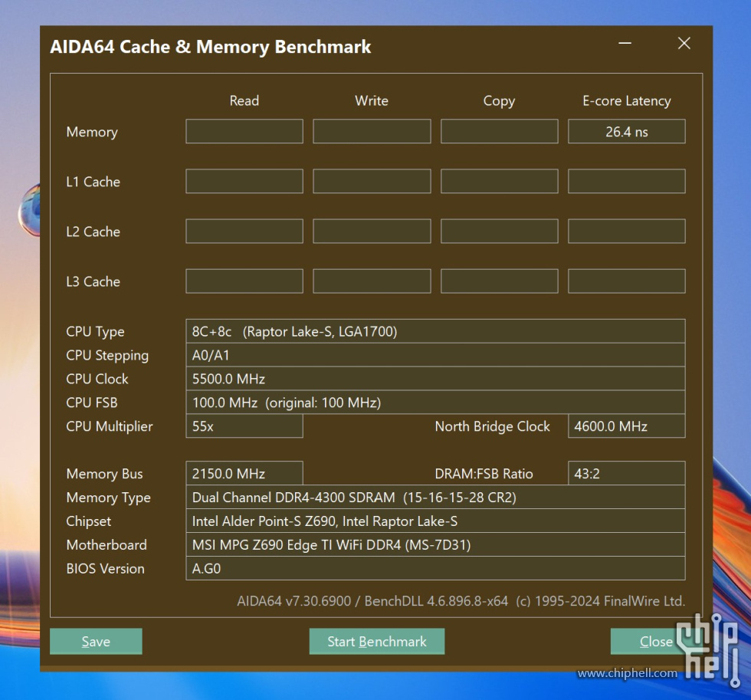The height and width of the screenshot is (700, 751).
Task: Click the L1 Cache Read field
Action: coord(244,181)
